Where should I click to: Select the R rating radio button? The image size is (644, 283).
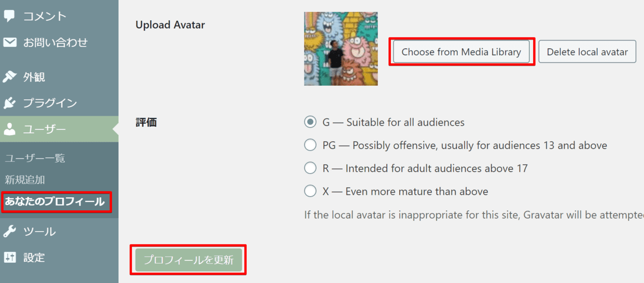[310, 168]
